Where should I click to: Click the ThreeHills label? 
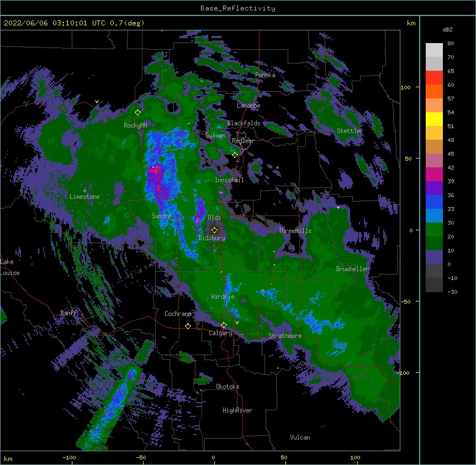coord(295,231)
